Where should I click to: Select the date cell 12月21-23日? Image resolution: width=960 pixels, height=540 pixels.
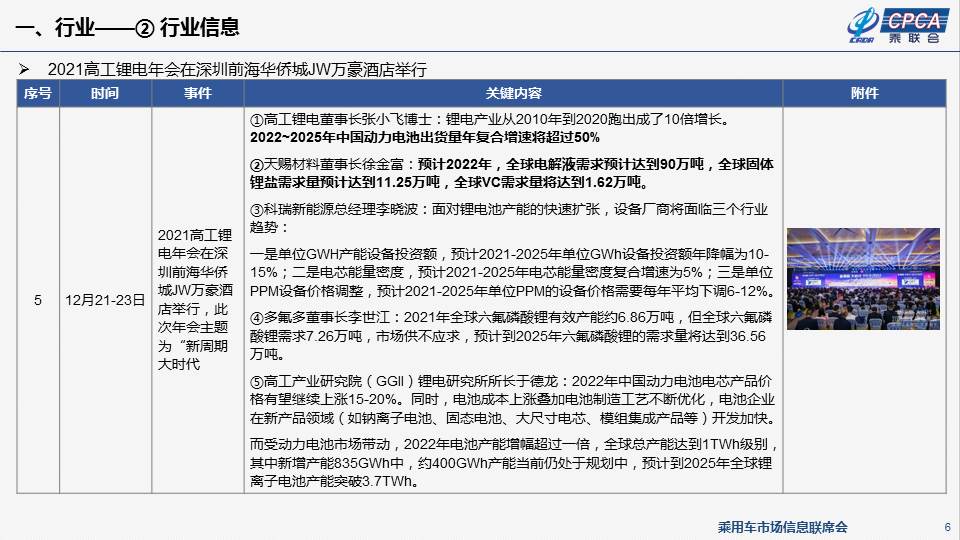coord(105,300)
